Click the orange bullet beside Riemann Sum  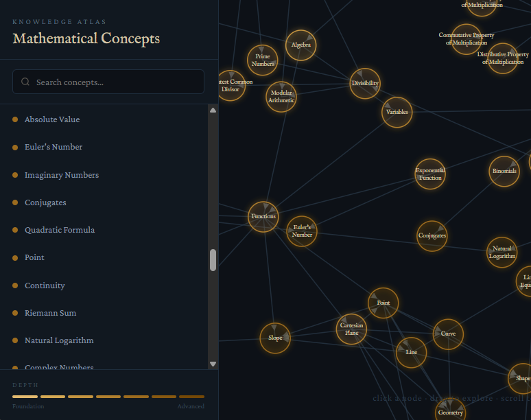coord(15,313)
